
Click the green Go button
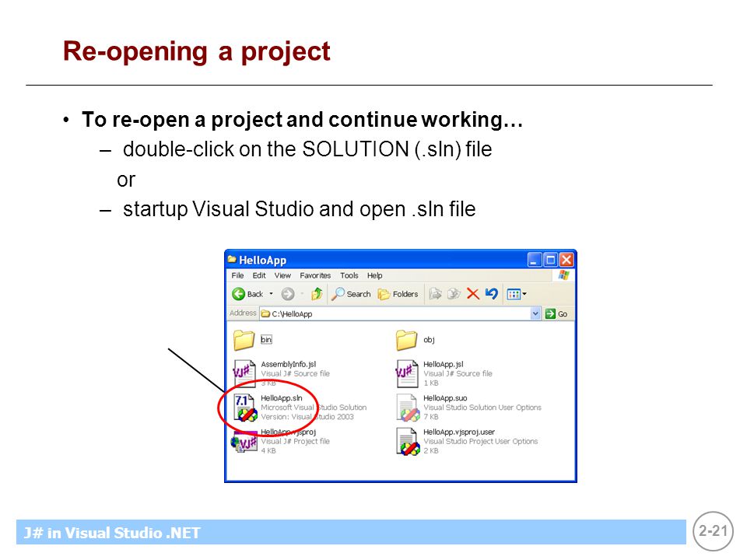point(556,313)
